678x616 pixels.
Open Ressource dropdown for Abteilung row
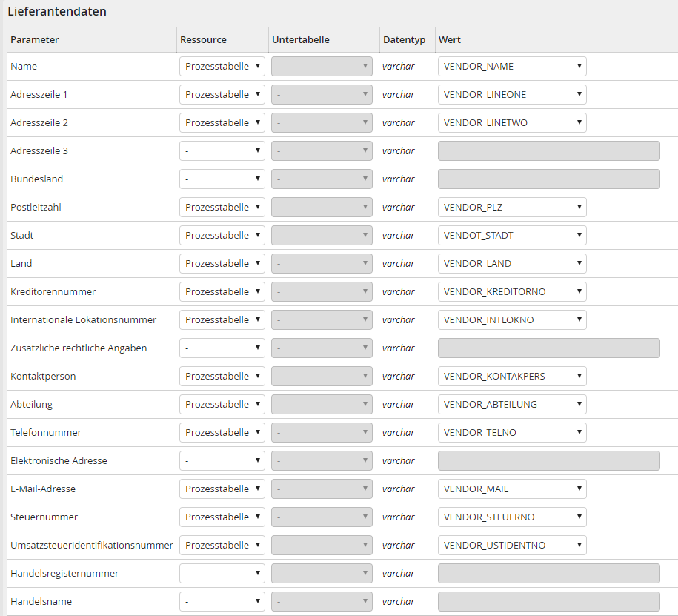point(222,404)
